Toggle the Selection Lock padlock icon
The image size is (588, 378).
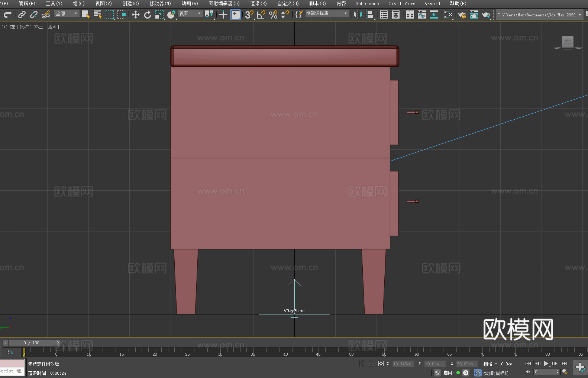coord(371,364)
